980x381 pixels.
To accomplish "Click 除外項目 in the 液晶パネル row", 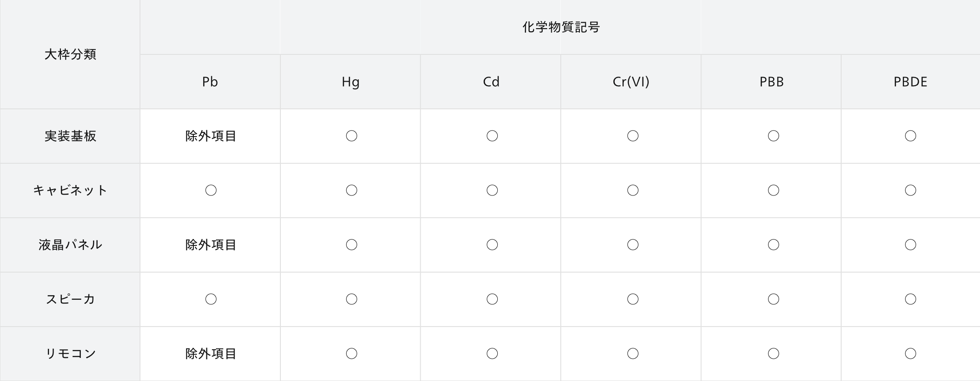I will [211, 245].
